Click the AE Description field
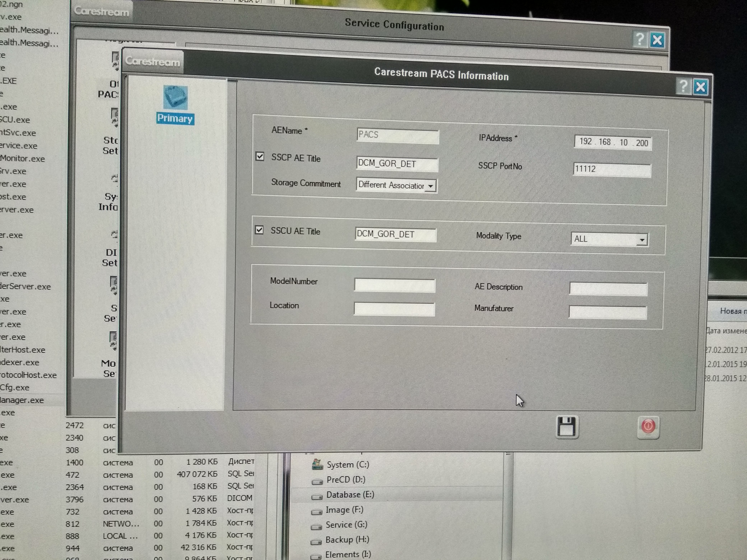 [x=608, y=289]
